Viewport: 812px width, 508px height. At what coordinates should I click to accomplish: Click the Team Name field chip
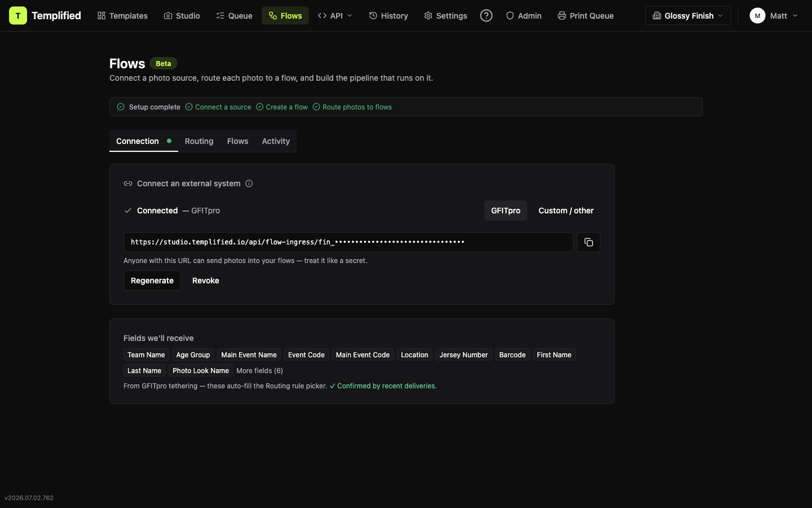click(146, 355)
